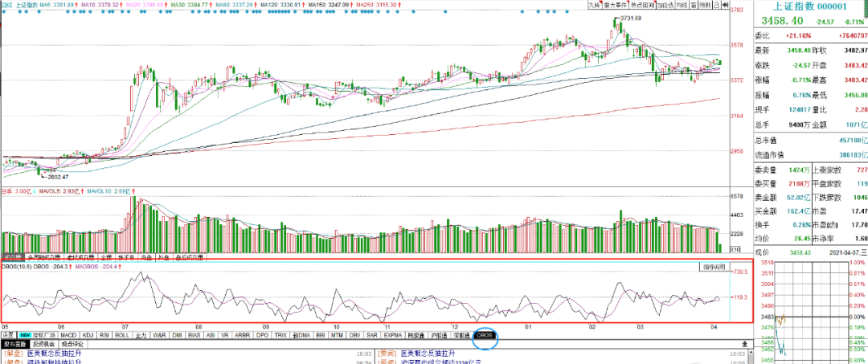Switch to ARBR indicator
The width and height of the screenshot is (868, 364).
pyautogui.click(x=243, y=335)
